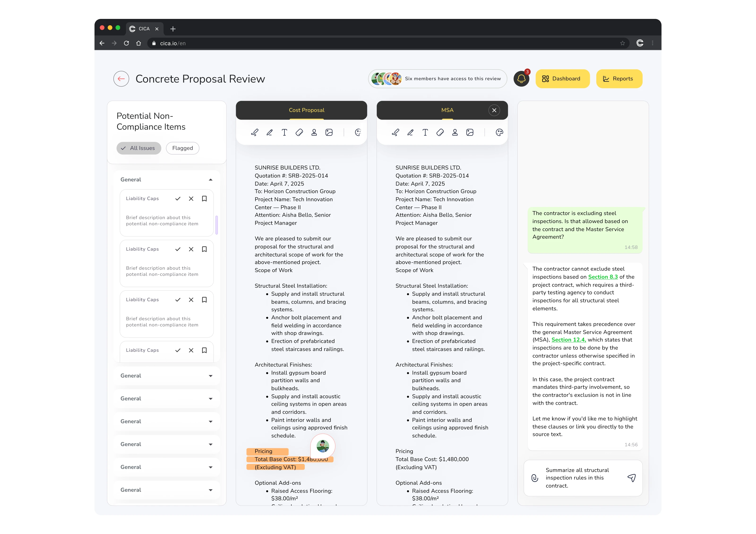The width and height of the screenshot is (756, 534).
Task: Toggle the Flagged filter chip
Action: click(x=182, y=148)
